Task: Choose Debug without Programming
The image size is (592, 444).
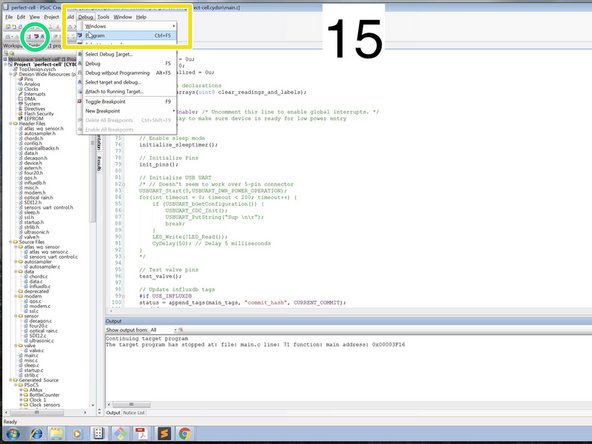Action: tap(126, 73)
